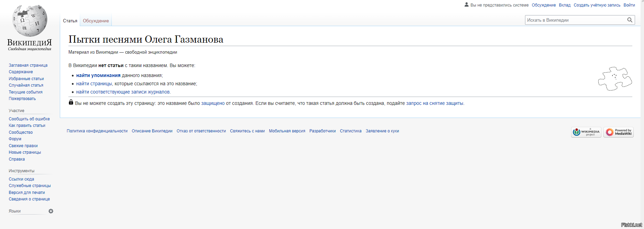644x229 pixels.
Task: Open Статистика footer link
Action: pyautogui.click(x=351, y=131)
